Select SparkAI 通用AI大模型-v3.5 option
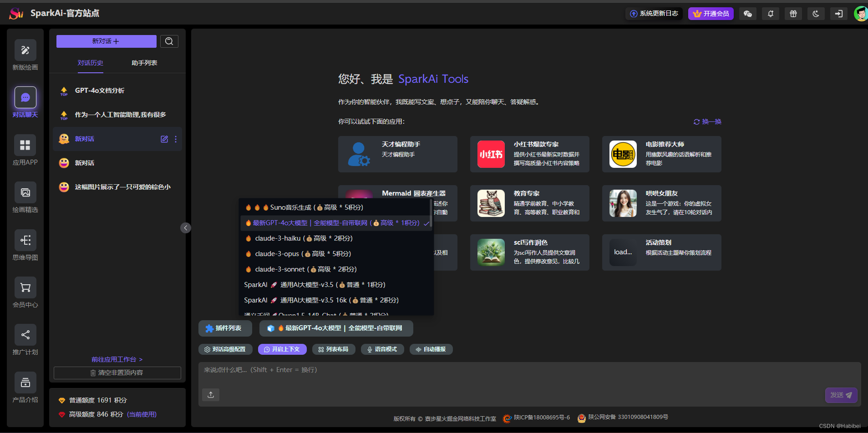The width and height of the screenshot is (868, 433). [x=335, y=285]
